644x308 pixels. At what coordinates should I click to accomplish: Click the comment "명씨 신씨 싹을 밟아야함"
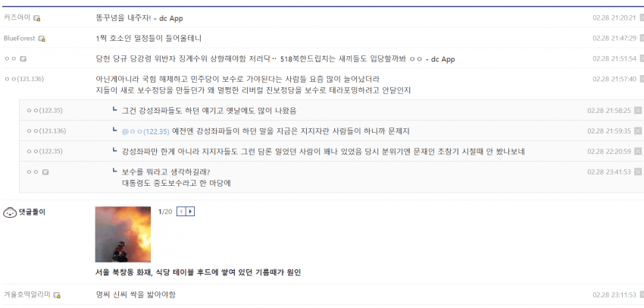coord(136,294)
